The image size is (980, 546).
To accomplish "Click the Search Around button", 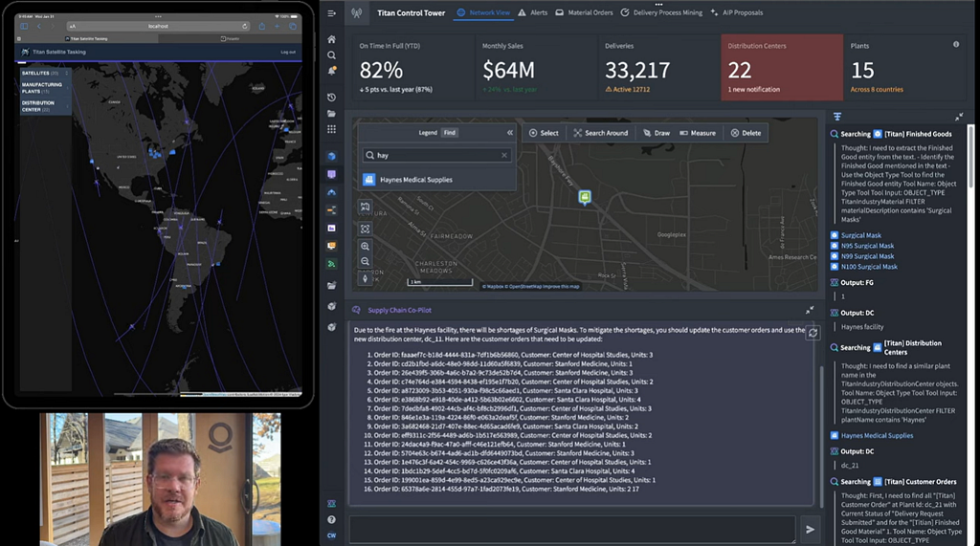I will pyautogui.click(x=601, y=133).
